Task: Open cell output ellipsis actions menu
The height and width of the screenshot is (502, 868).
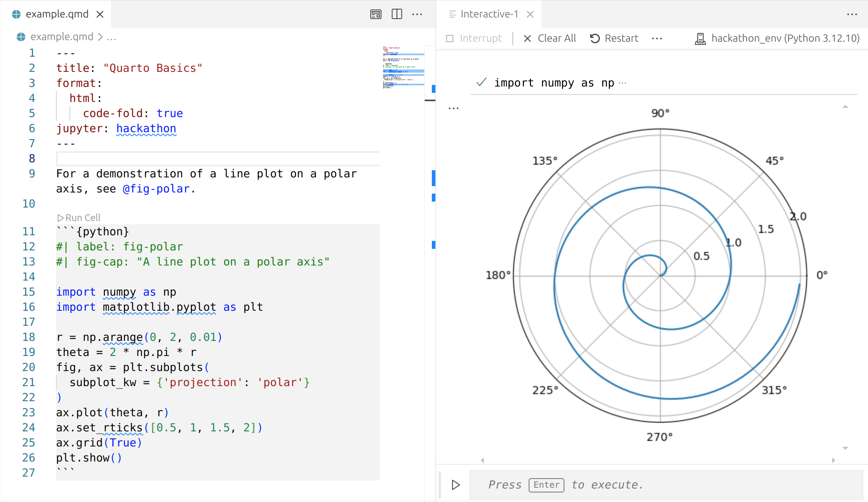Action: [x=454, y=108]
